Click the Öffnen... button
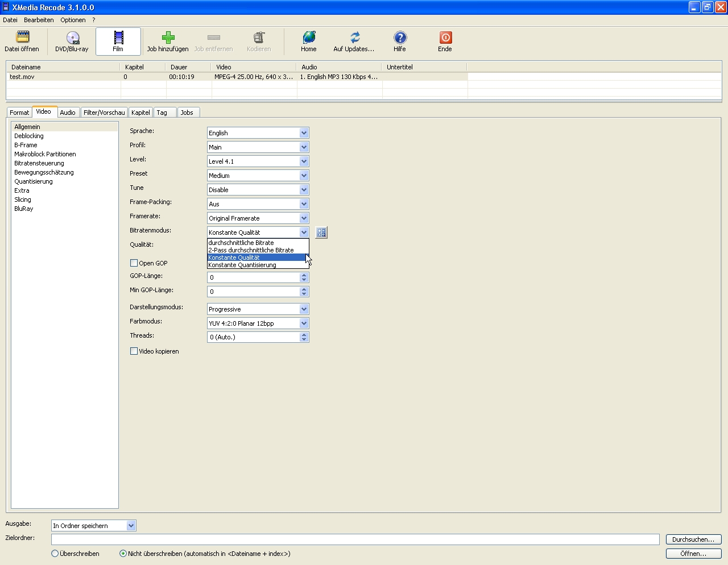The image size is (728, 565). [x=693, y=554]
